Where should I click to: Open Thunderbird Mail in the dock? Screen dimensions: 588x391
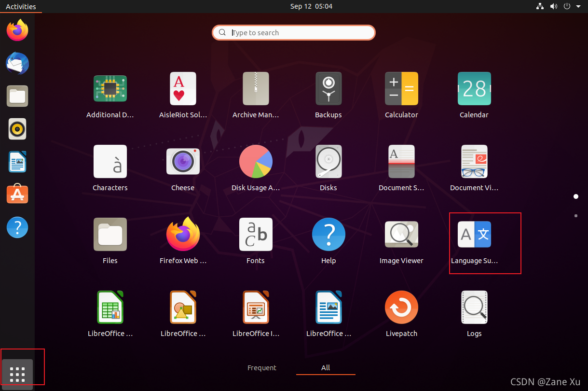pos(17,63)
